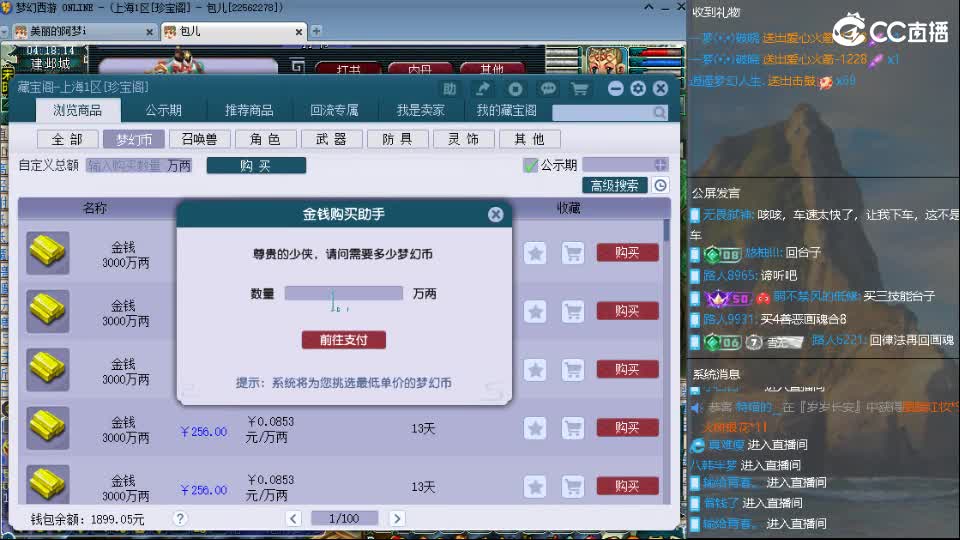Image resolution: width=960 pixels, height=540 pixels.
Task: Go to the next listings page arrow
Action: [x=397, y=519]
